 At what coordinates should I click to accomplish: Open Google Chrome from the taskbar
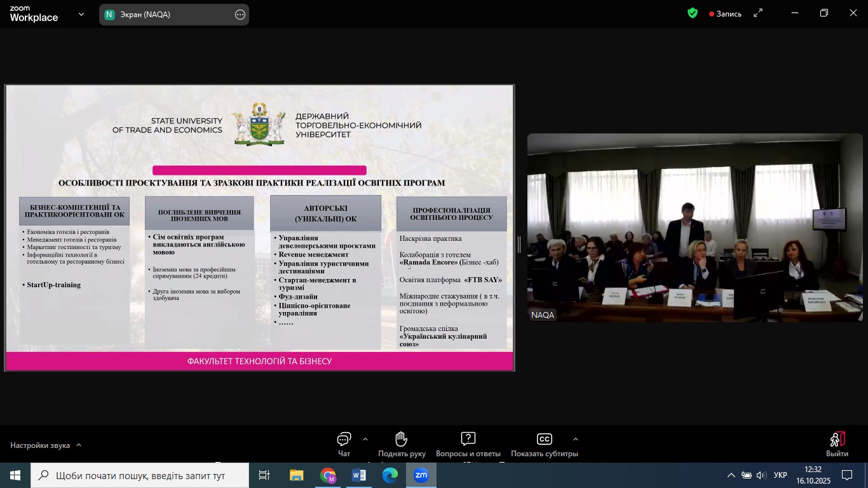328,475
